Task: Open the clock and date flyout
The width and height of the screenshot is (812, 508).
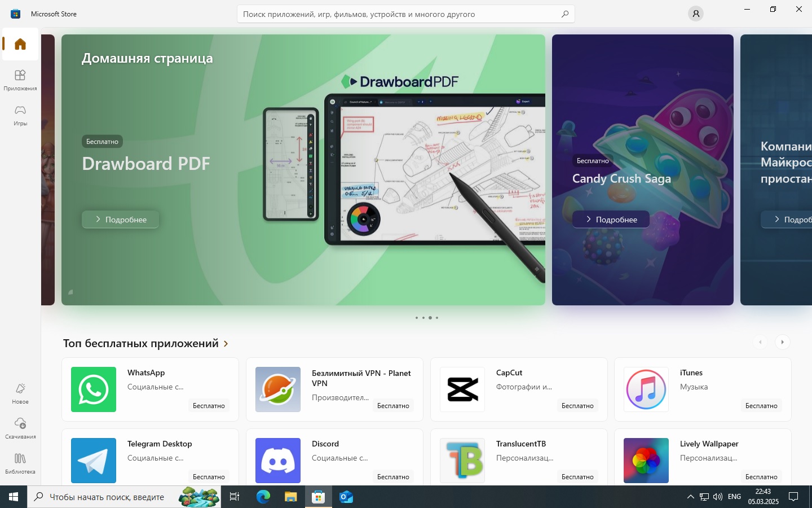Action: tap(763, 497)
